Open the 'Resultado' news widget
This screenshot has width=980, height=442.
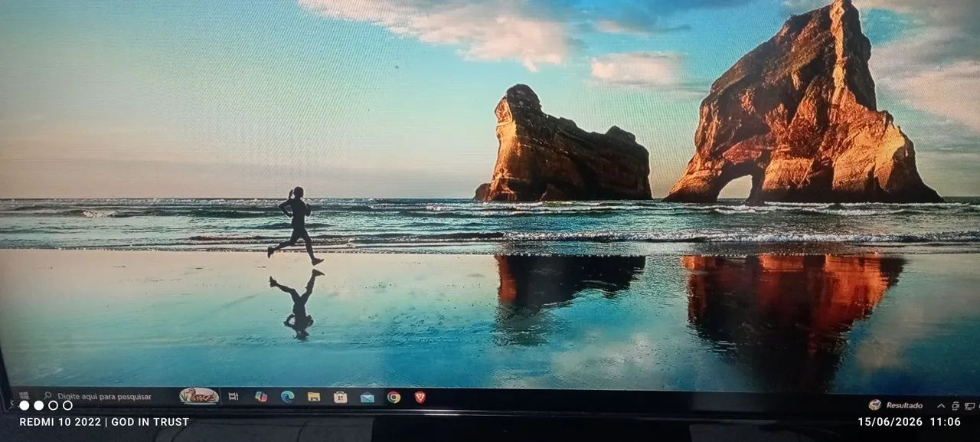click(896, 404)
